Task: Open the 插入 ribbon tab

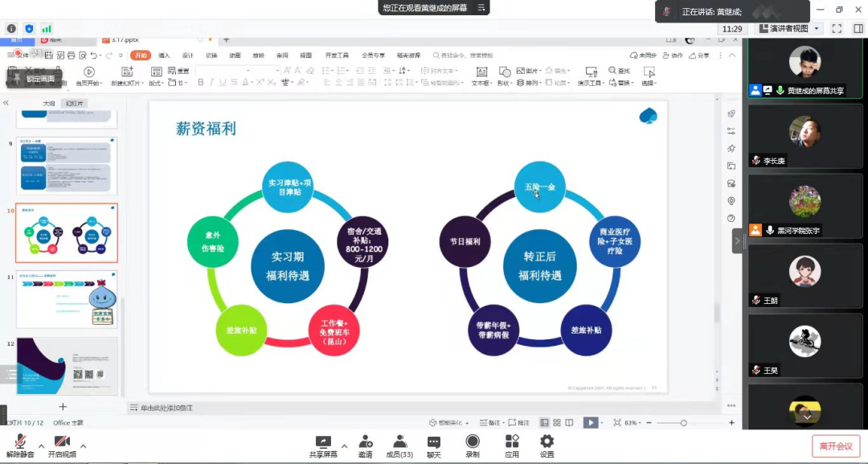Action: point(164,55)
